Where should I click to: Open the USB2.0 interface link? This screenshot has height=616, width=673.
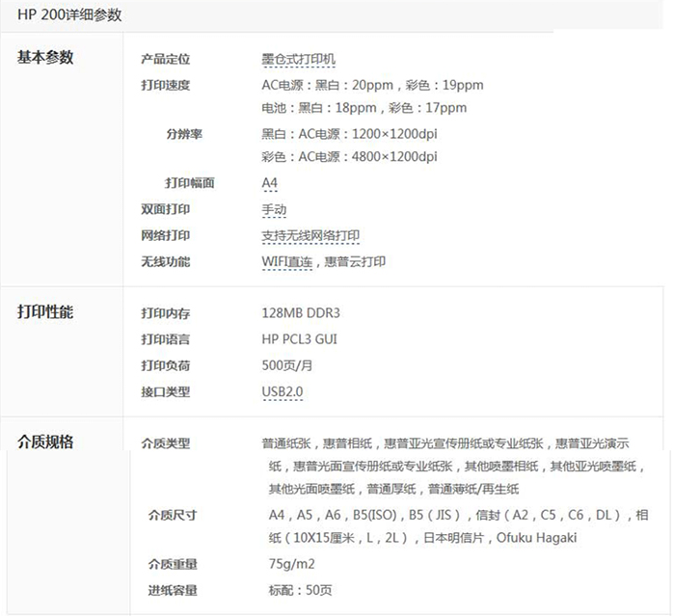coord(282,391)
